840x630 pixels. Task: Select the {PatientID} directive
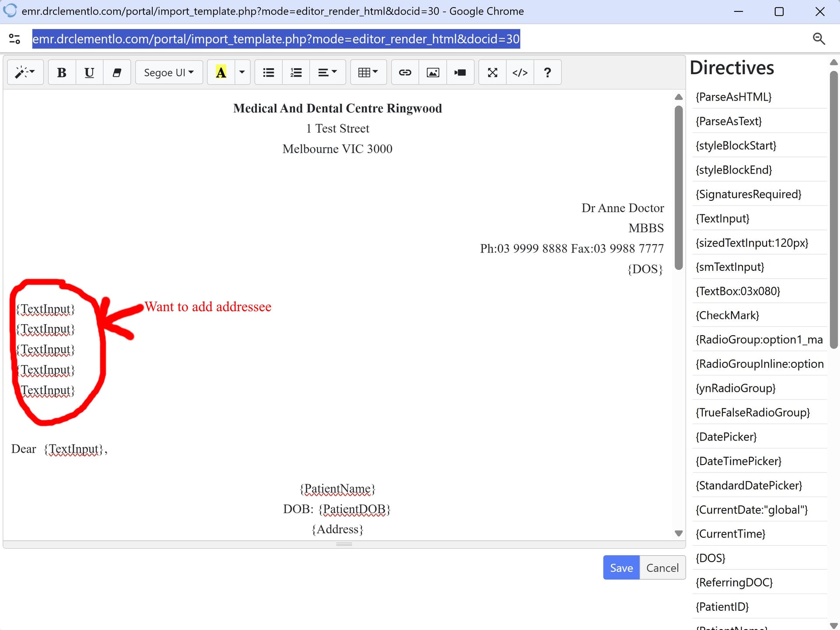click(759, 606)
